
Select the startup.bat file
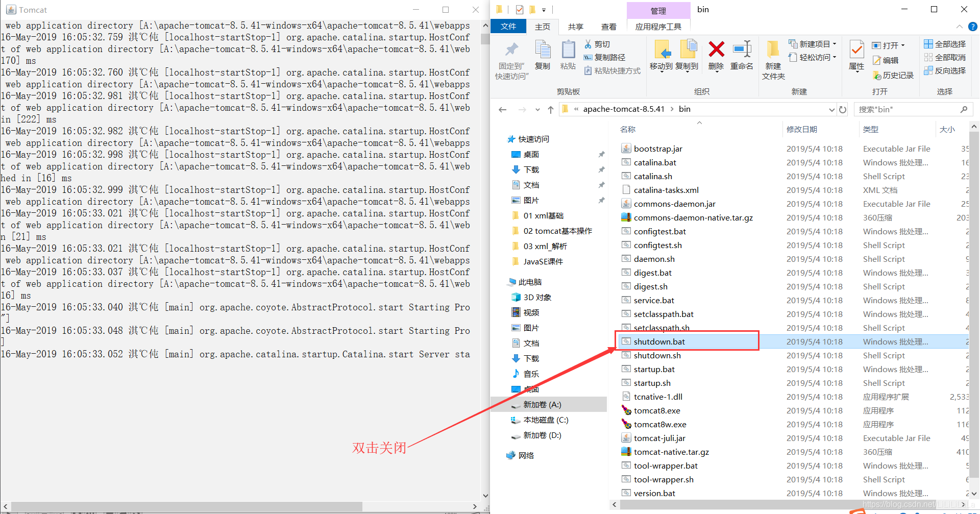654,369
